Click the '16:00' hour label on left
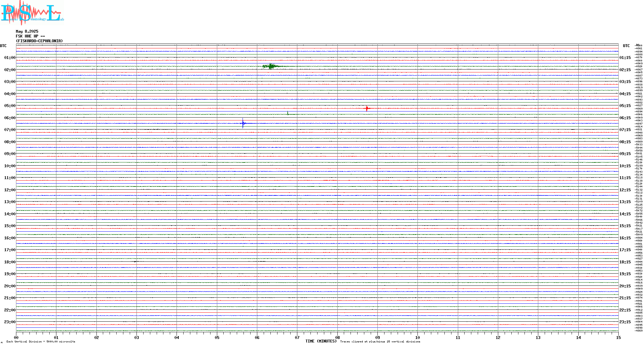644x346 pixels. pyautogui.click(x=10, y=238)
